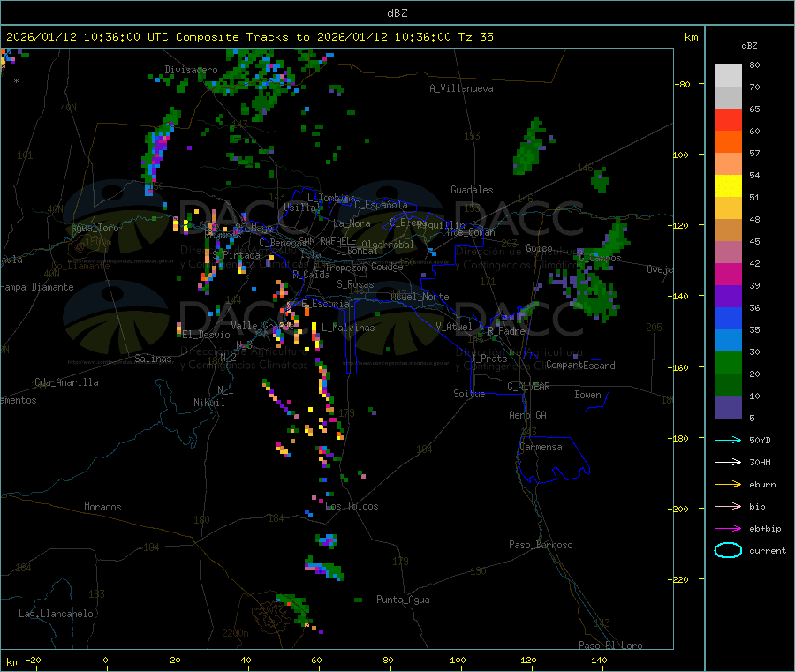Viewport: 795px width, 672px height.
Task: Click the 'Paso_El_Loro' map label
Action: pos(611,646)
